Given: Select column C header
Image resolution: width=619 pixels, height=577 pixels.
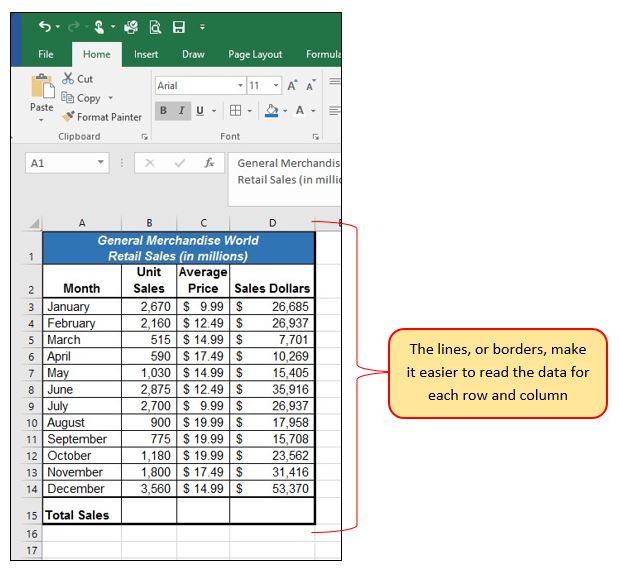Looking at the screenshot, I should click(x=203, y=223).
